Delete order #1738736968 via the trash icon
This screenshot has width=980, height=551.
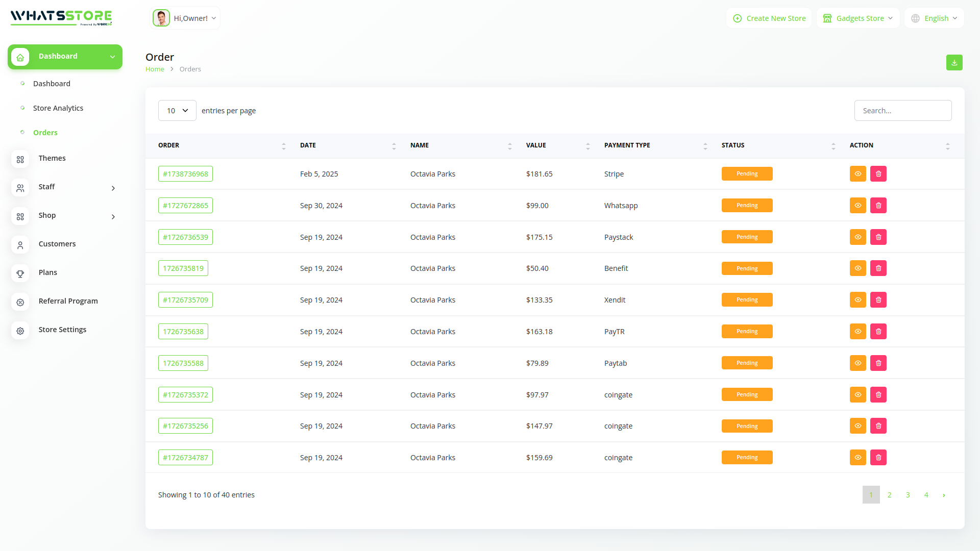[x=878, y=174]
